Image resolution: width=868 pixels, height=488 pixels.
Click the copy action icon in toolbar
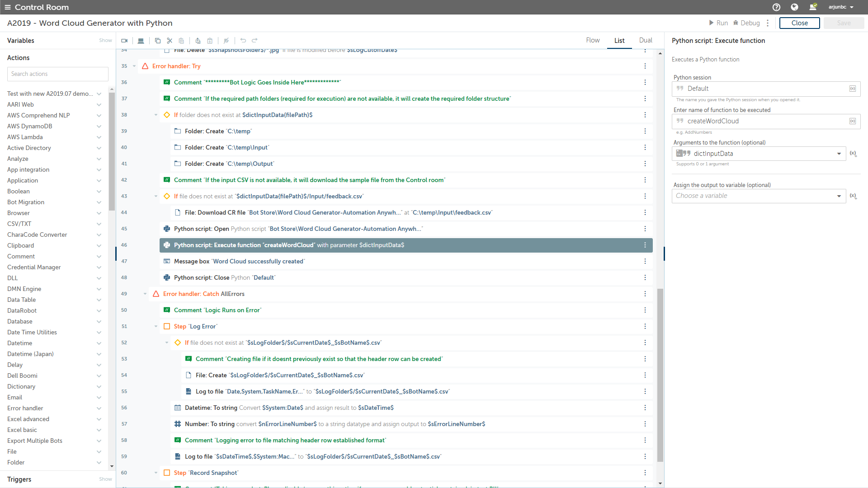(158, 41)
